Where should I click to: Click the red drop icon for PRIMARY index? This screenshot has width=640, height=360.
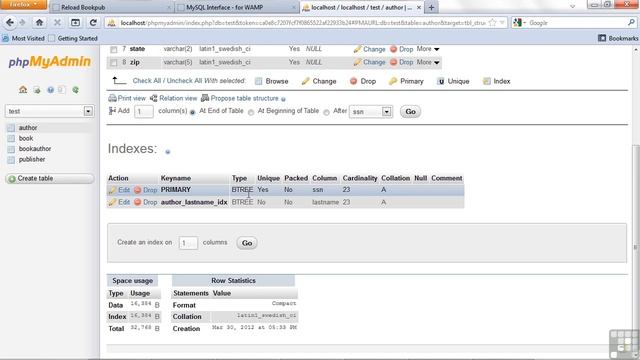(x=138, y=190)
